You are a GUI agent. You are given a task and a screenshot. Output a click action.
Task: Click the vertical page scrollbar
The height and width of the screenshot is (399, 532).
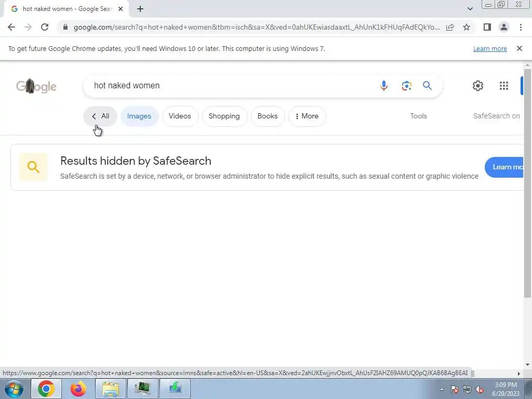pyautogui.click(x=527, y=183)
